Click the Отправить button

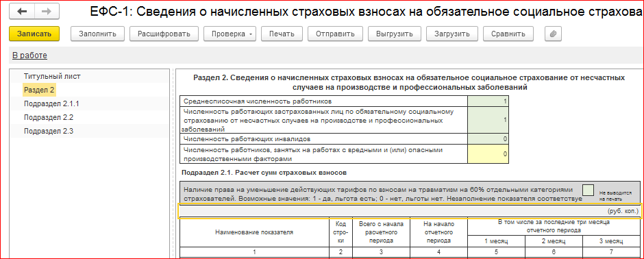(x=335, y=34)
